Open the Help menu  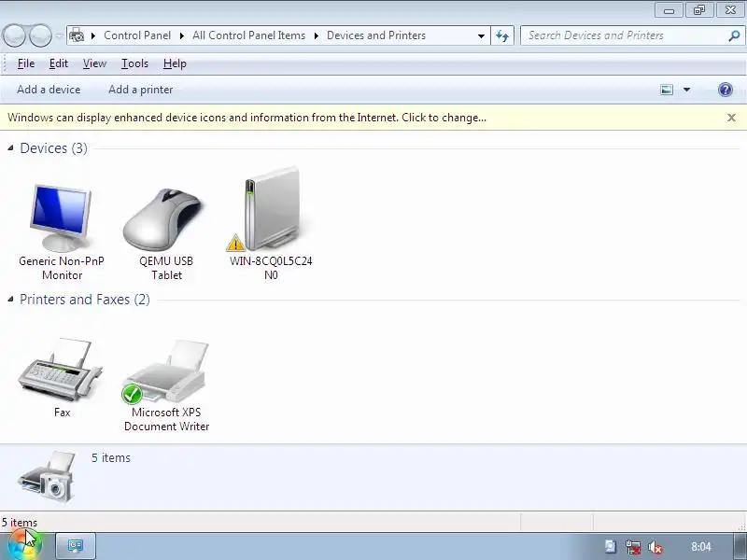coord(175,63)
